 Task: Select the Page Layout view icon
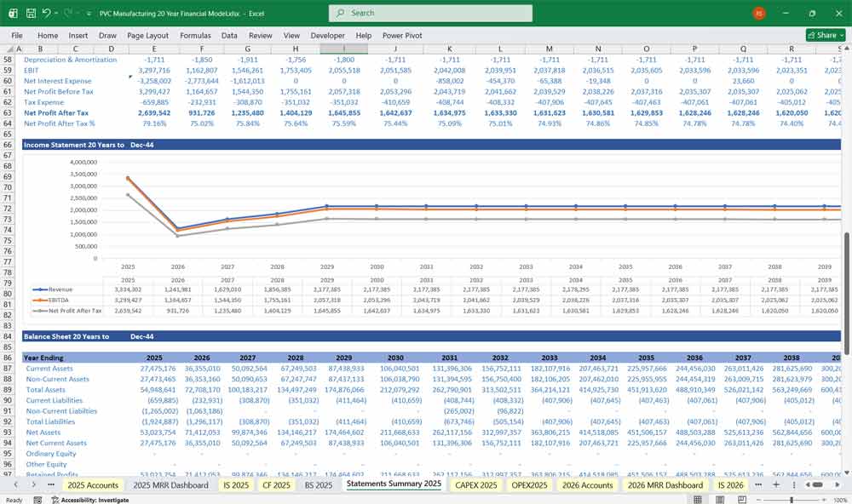(x=720, y=500)
